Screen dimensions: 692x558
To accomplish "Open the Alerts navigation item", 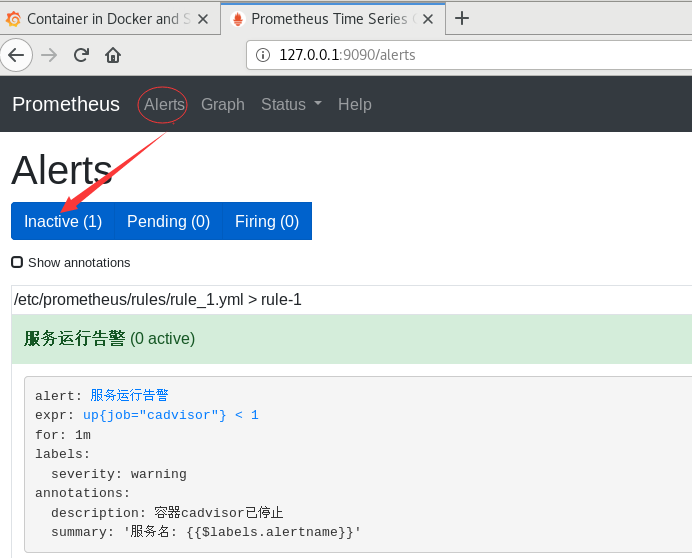I will click(x=164, y=105).
